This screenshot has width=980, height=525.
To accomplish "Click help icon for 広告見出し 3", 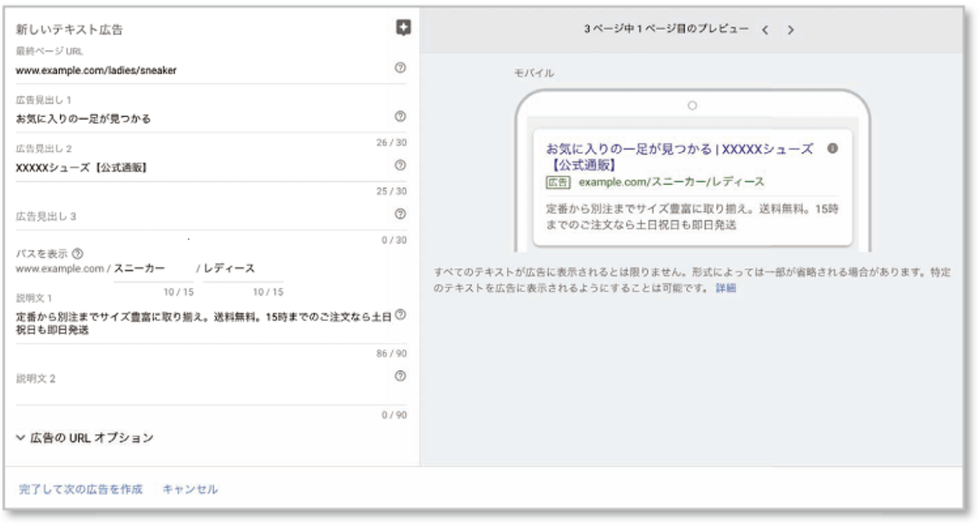I will coord(400,213).
